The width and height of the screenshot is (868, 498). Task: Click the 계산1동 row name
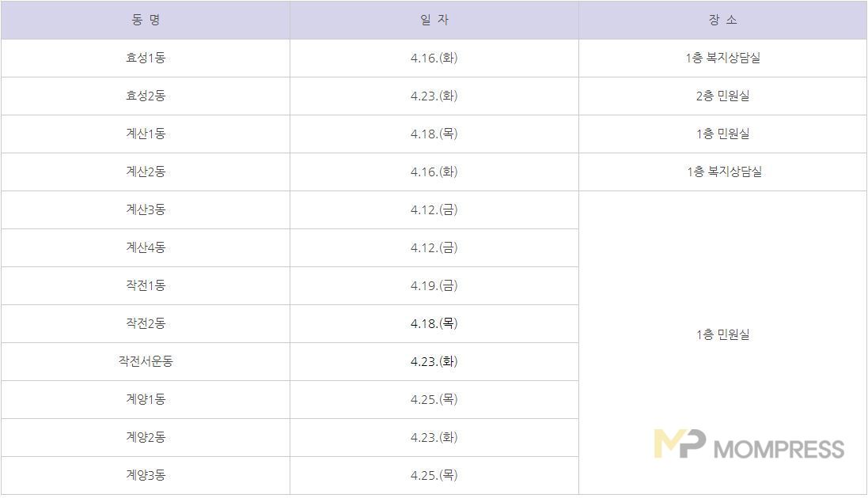click(146, 134)
